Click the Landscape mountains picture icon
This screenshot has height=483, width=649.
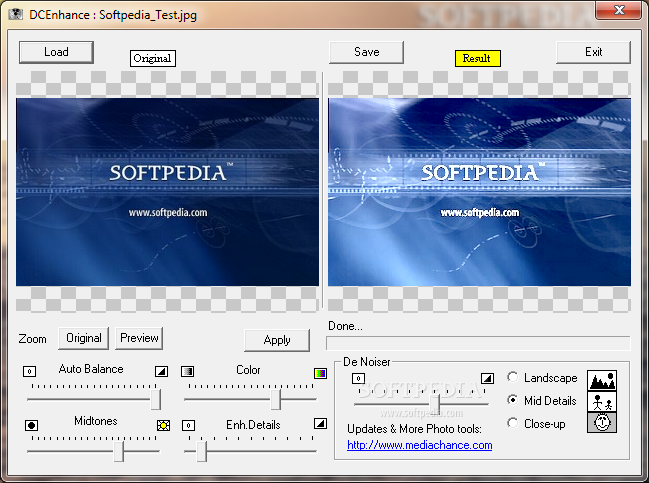pyautogui.click(x=602, y=380)
